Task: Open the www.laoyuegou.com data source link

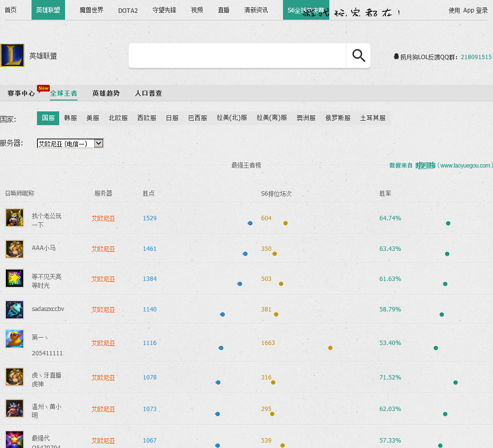Action: pos(465,166)
